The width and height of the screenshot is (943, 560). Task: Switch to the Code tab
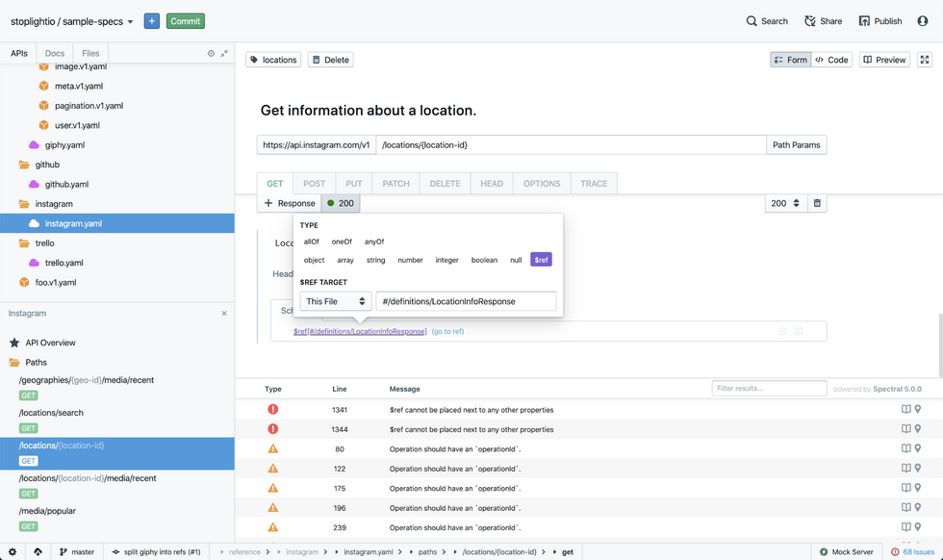(831, 59)
